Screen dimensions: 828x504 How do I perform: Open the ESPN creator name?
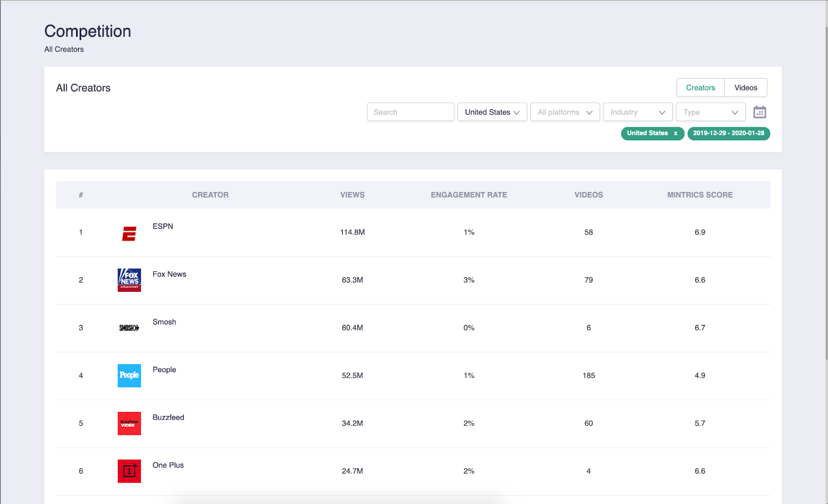click(x=163, y=226)
